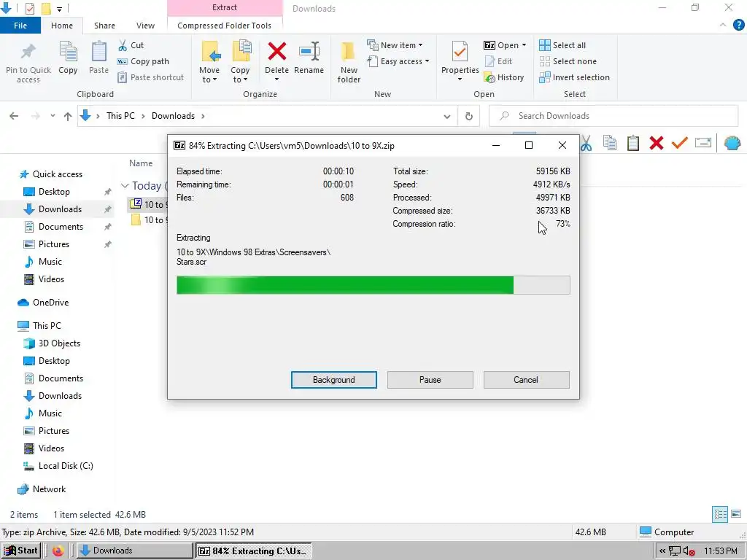This screenshot has height=560, width=747.
Task: Open the Properties ribbon button
Action: pos(460,61)
